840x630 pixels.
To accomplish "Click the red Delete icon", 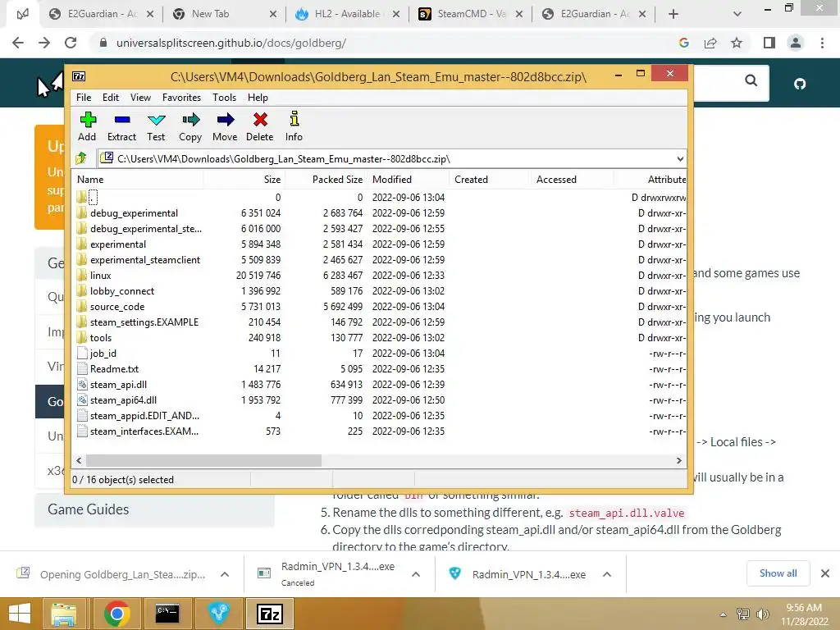I will [x=260, y=126].
